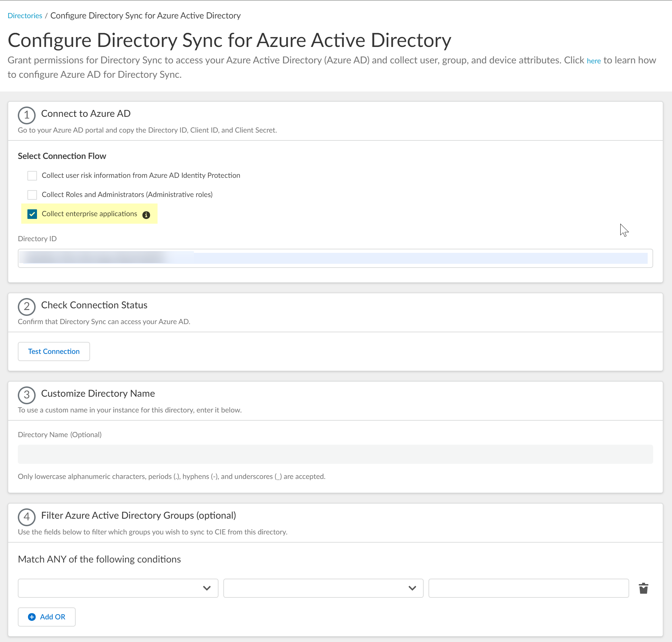Screen dimensions: 672x642
Task: Click into the Directory ID field
Action: [335, 258]
